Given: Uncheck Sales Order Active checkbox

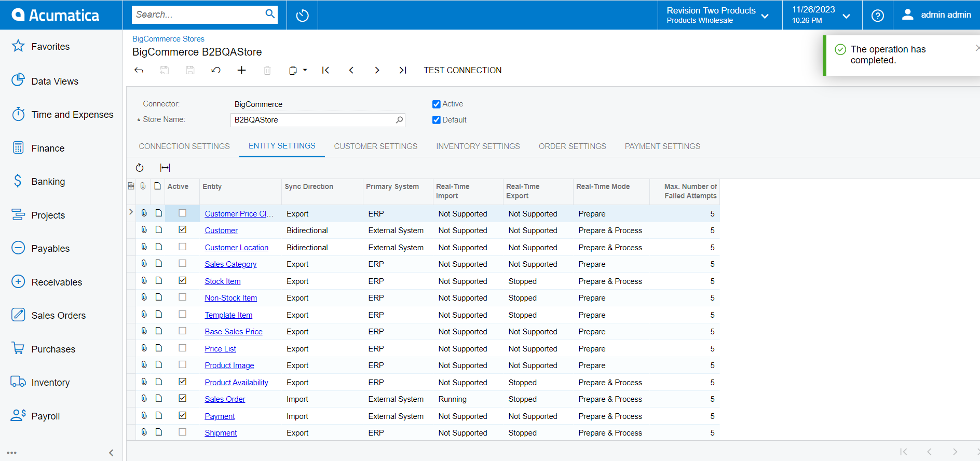Looking at the screenshot, I should [x=182, y=398].
